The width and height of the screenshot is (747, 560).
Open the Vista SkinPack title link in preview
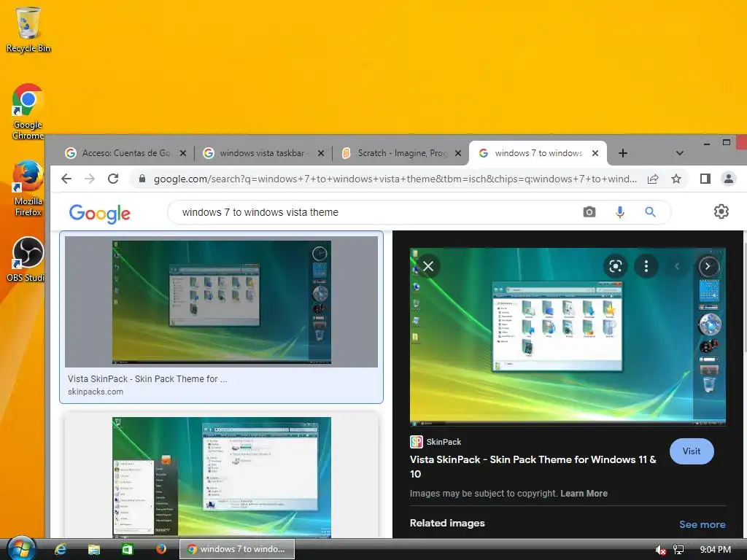[533, 466]
